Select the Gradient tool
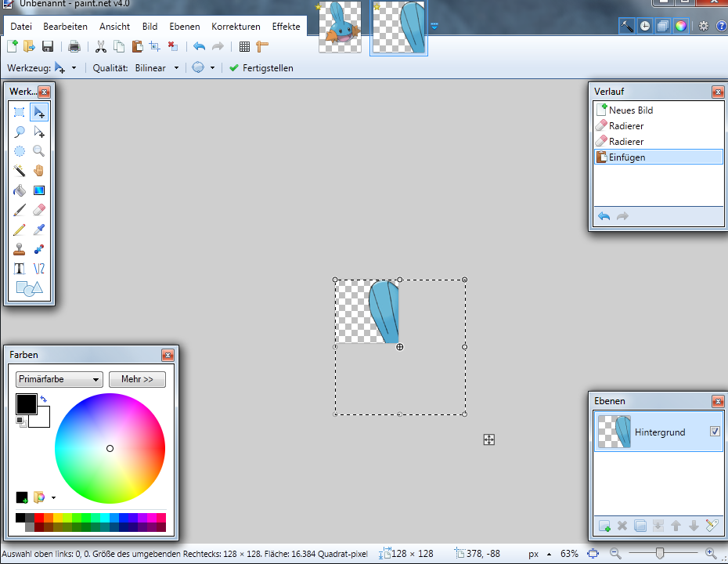The width and height of the screenshot is (728, 564). pyautogui.click(x=39, y=190)
